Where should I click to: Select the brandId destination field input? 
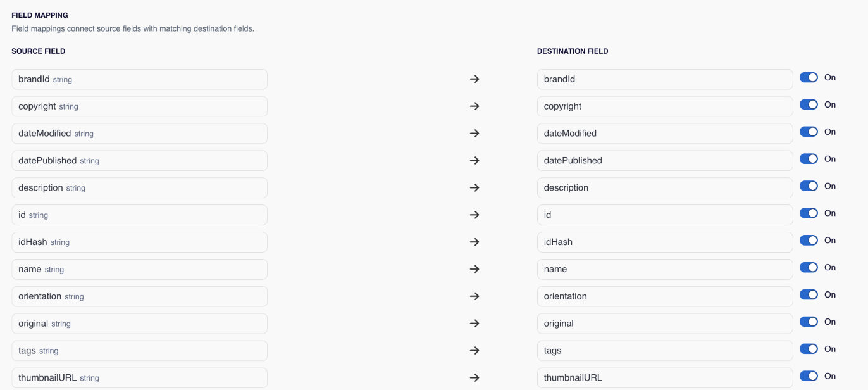coord(665,79)
